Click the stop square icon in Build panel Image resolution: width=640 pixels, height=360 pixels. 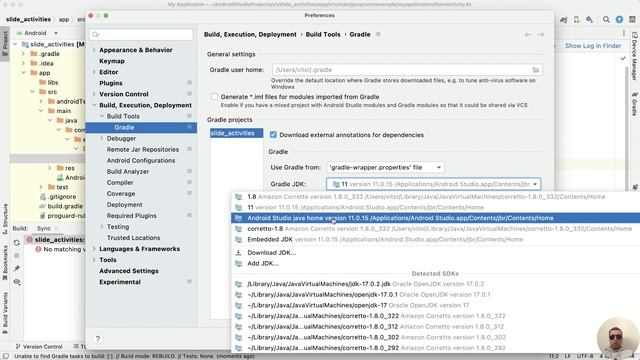(x=17, y=256)
